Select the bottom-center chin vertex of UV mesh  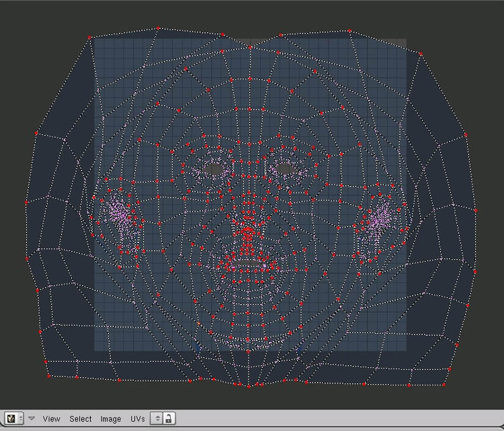[x=249, y=386]
